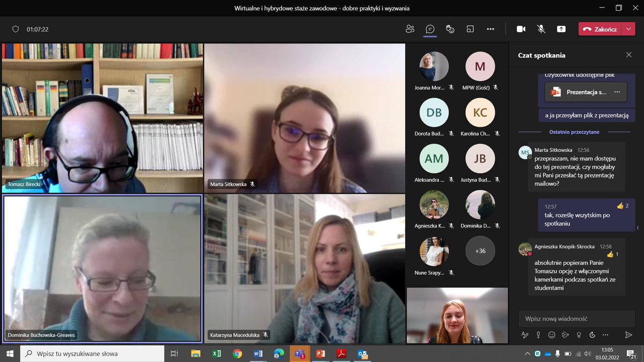644x362 pixels.
Task: Open the participants list panel
Action: pos(410,29)
